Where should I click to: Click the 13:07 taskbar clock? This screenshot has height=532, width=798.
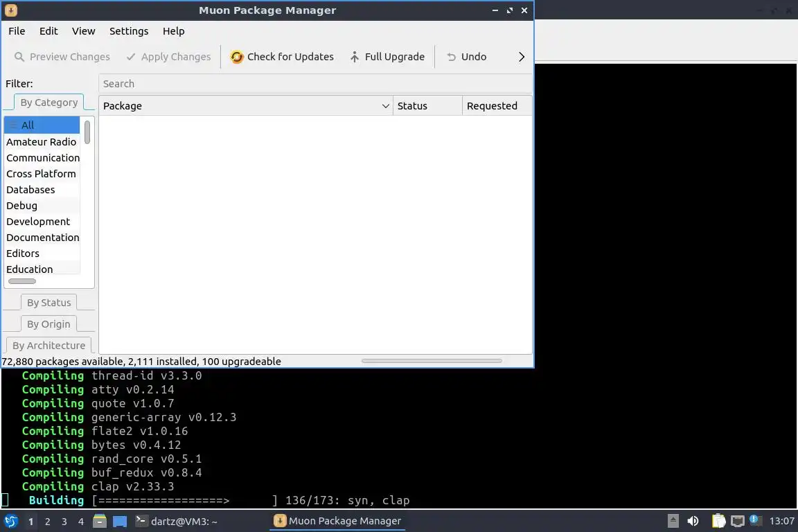click(781, 521)
